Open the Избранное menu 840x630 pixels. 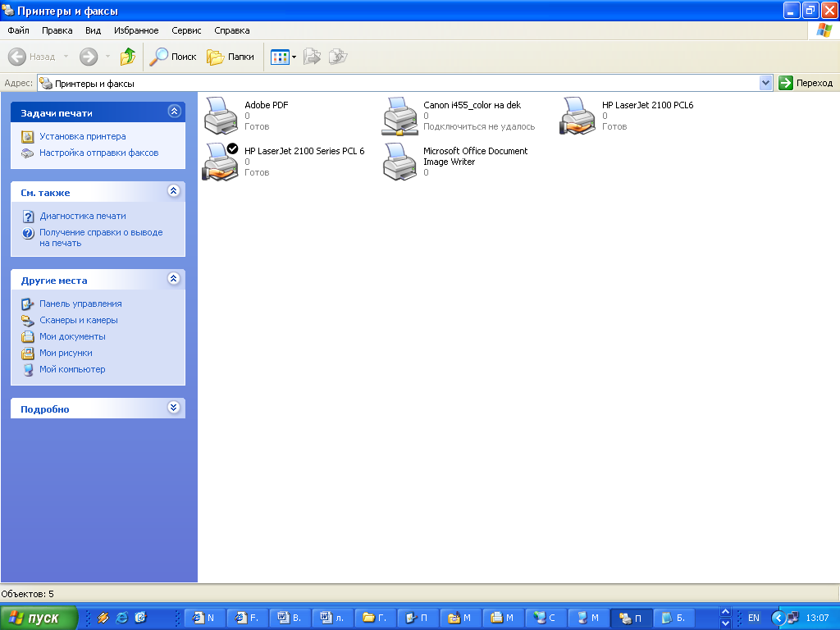pos(136,30)
